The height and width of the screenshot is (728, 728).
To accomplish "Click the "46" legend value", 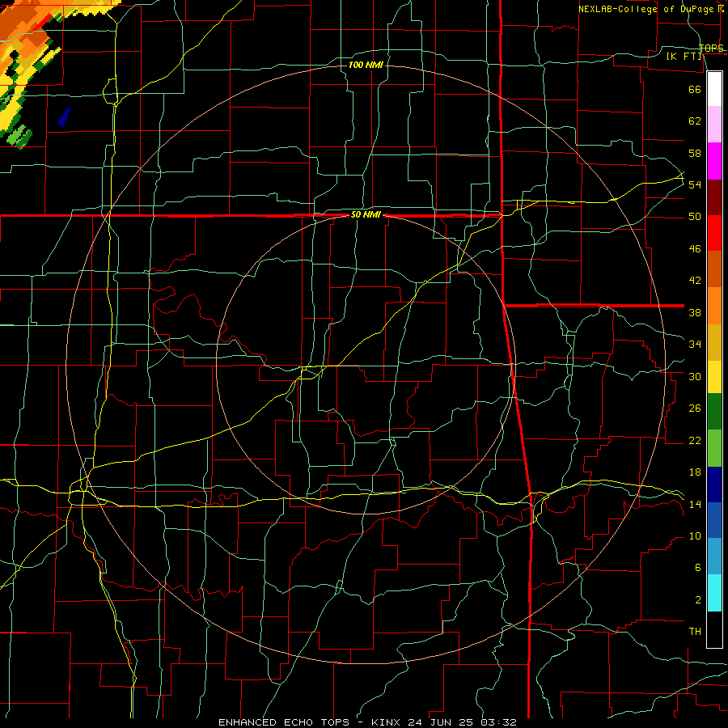I will [x=695, y=249].
